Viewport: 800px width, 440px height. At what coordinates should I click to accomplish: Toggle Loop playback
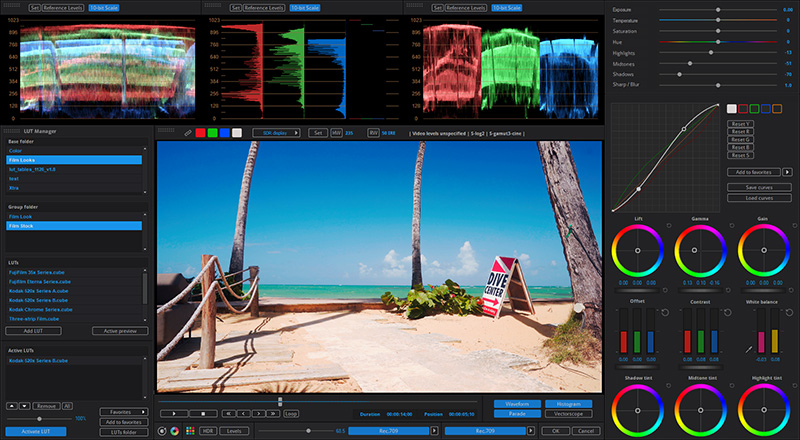coord(291,413)
